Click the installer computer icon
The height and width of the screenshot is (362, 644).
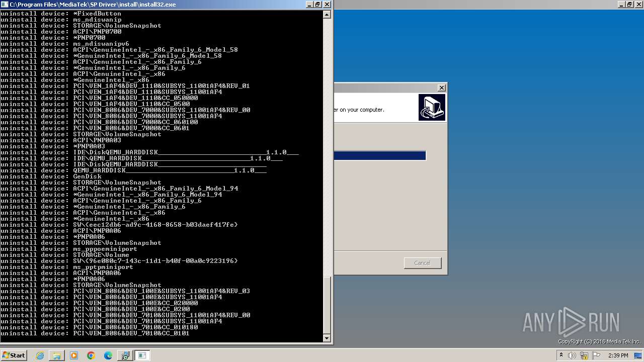[432, 108]
